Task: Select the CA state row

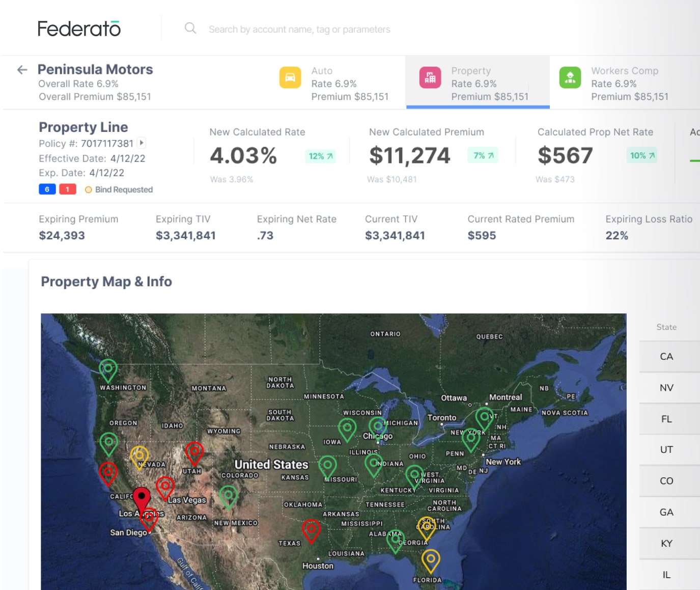Action: click(666, 357)
